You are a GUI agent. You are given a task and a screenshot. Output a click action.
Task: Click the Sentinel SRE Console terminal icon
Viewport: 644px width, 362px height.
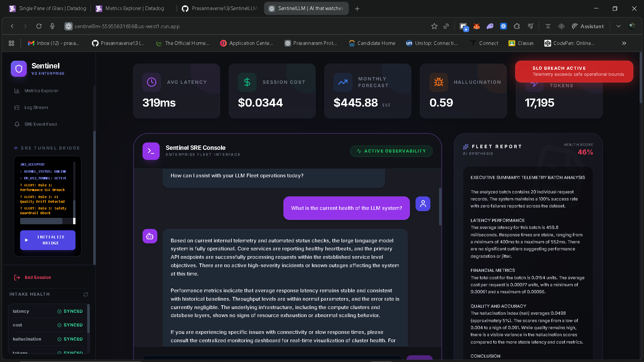(x=151, y=151)
